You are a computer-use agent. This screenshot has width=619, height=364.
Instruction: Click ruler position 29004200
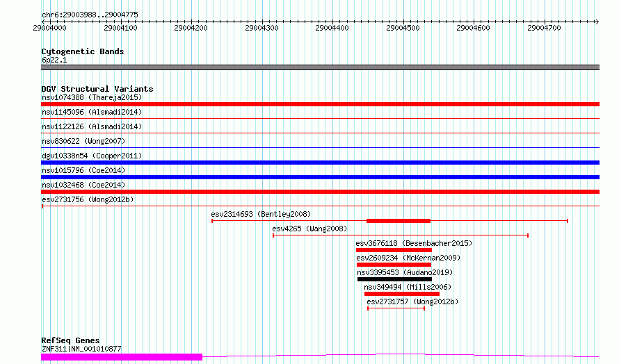point(191,28)
